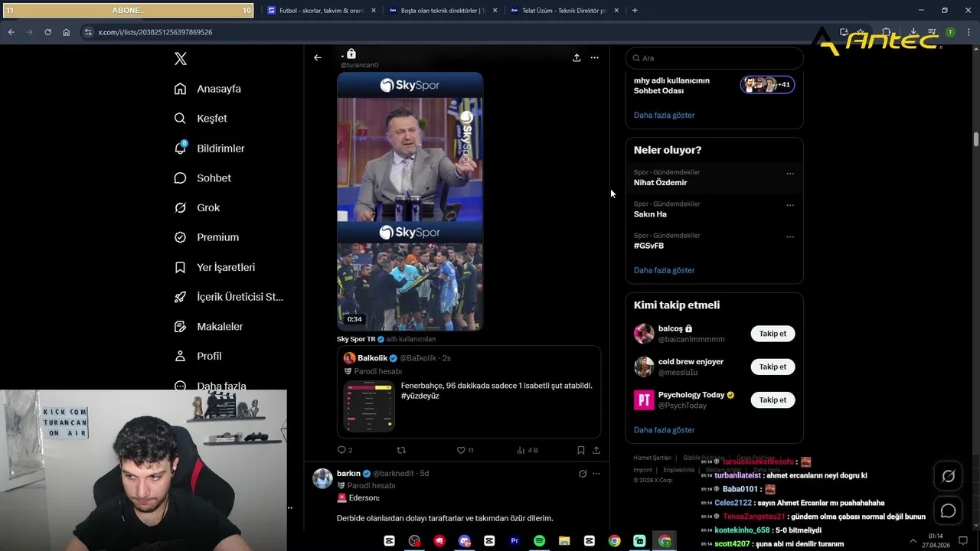Open barkın's profile avatar
The image size is (980, 551).
coord(322,478)
